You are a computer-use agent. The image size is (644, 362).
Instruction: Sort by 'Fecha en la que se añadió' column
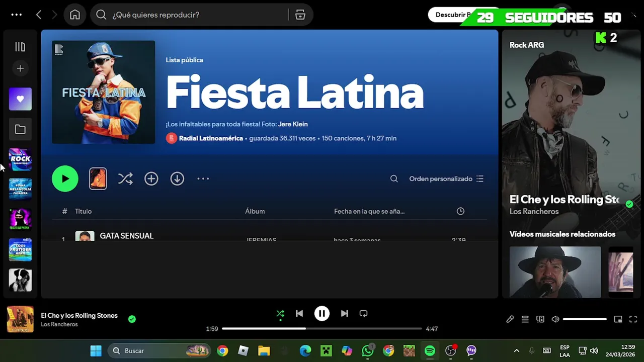coord(369,211)
